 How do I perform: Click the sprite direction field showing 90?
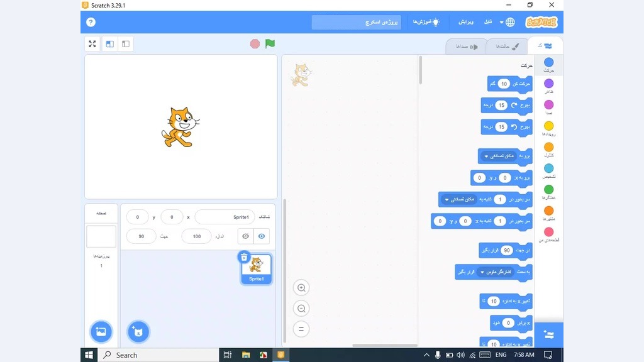(x=142, y=236)
